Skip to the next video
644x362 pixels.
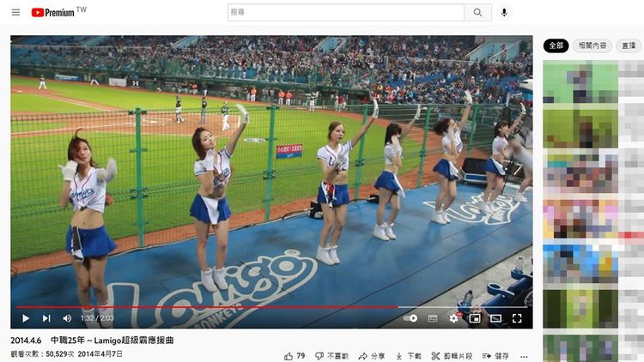point(46,318)
